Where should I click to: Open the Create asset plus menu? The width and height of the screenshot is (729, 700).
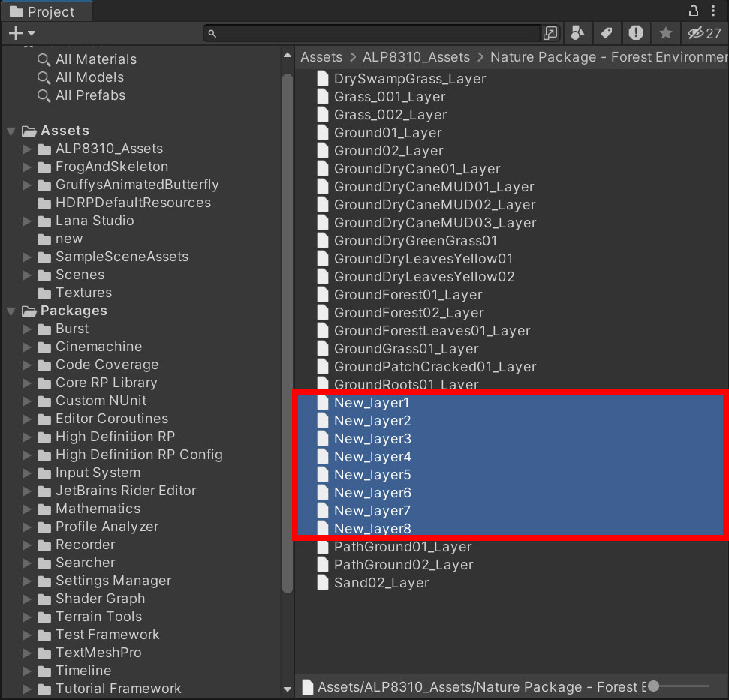(x=21, y=33)
